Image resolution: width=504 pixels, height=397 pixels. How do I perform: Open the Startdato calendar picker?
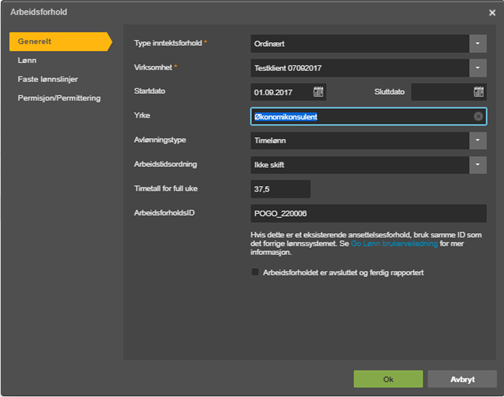tap(318, 92)
